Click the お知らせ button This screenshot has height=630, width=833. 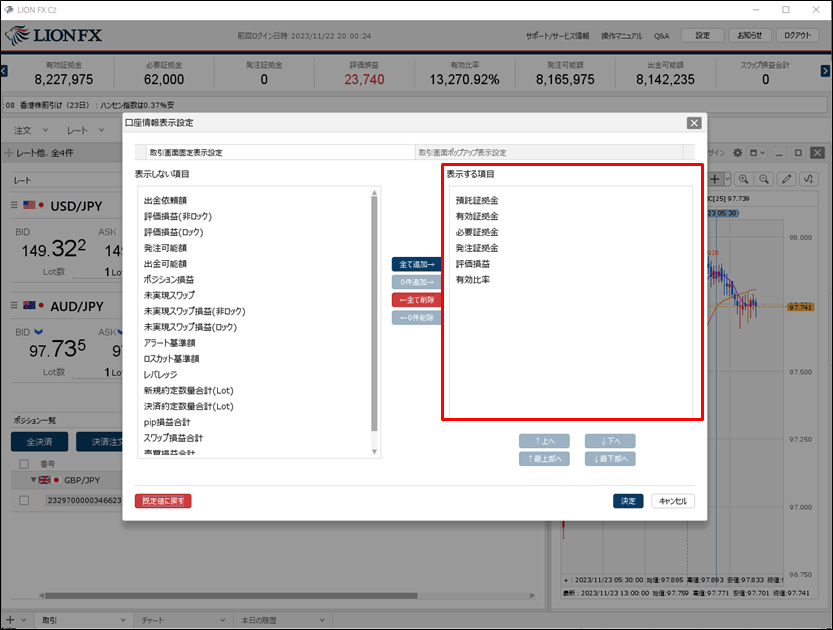(x=749, y=35)
